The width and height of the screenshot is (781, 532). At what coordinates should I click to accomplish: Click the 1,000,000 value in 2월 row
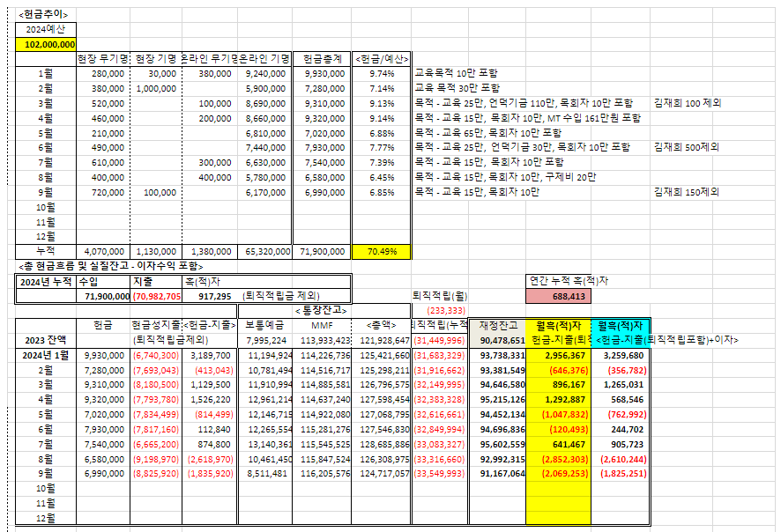(156, 89)
